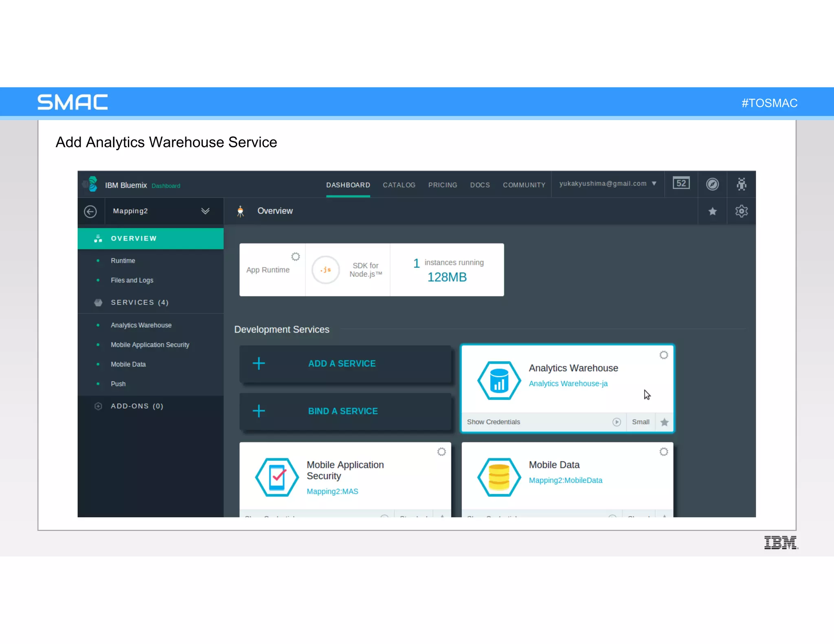Click the BIND A SERVICE button
This screenshot has width=834, height=644.
(x=345, y=411)
